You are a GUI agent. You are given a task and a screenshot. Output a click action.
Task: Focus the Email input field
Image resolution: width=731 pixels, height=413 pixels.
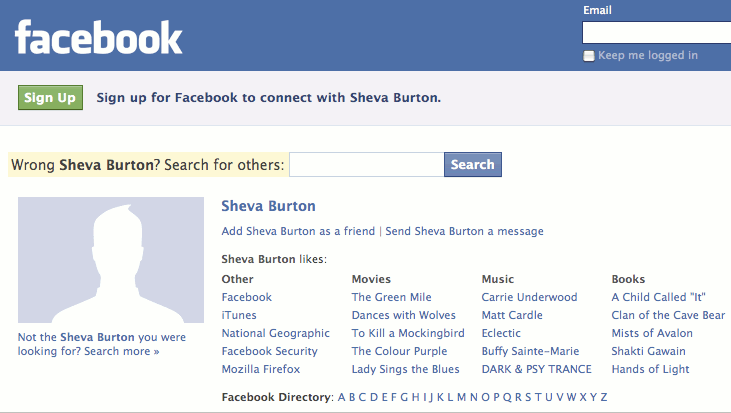(656, 33)
